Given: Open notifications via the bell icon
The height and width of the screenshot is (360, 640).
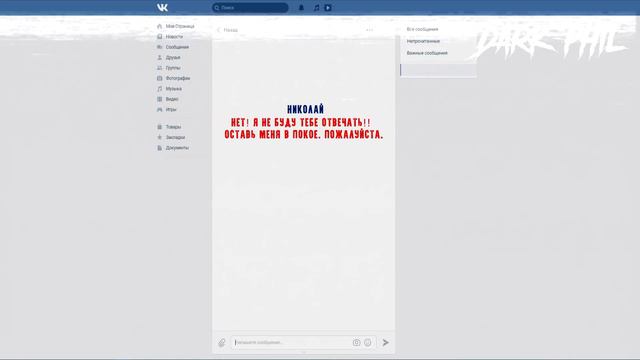Looking at the screenshot, I should coord(301,7).
